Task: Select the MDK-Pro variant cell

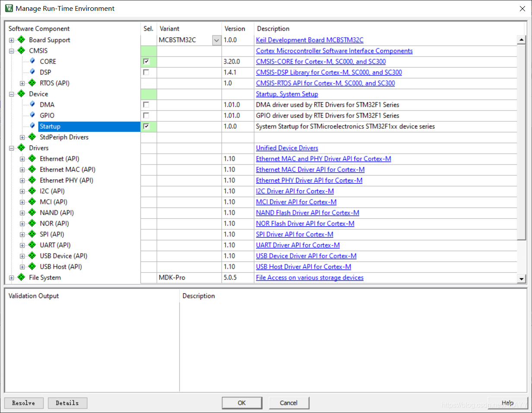Action: (x=189, y=278)
